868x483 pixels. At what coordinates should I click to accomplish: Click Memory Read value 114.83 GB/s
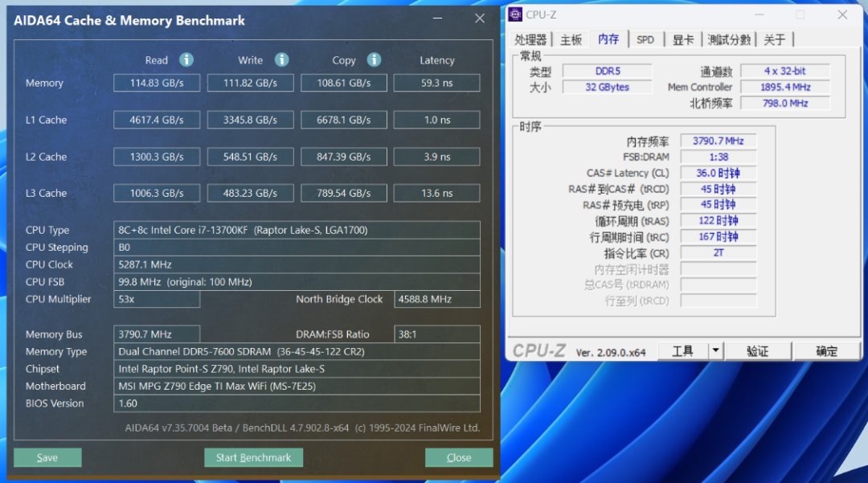pos(157,83)
